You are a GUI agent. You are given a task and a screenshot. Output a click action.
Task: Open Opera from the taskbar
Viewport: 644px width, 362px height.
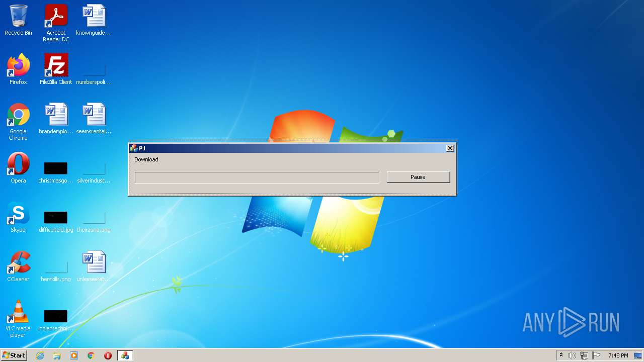pyautogui.click(x=108, y=355)
